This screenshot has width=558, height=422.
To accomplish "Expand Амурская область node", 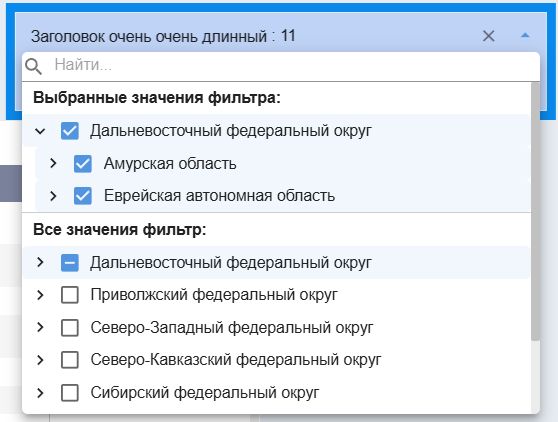I will [53, 163].
